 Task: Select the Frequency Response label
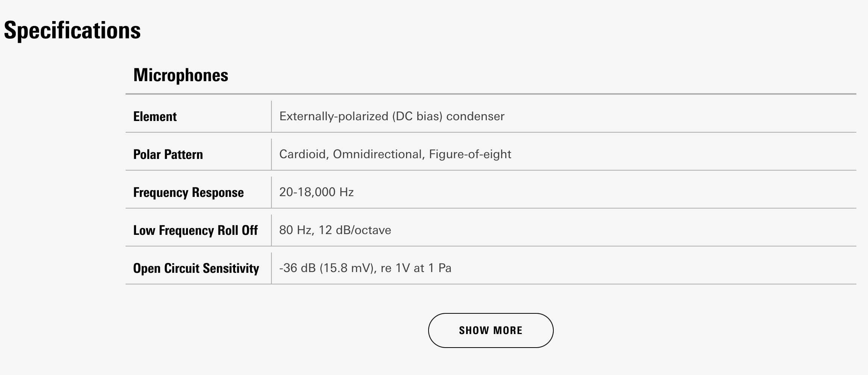(x=188, y=192)
